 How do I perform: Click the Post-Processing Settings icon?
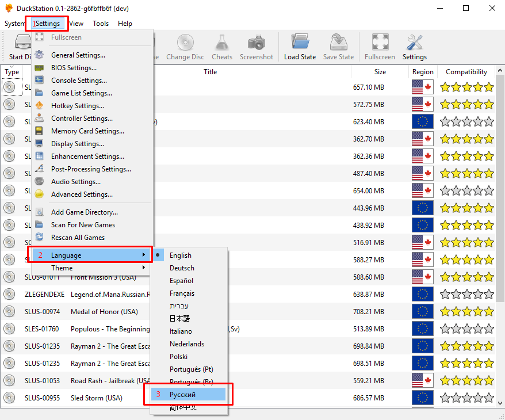[x=39, y=169]
